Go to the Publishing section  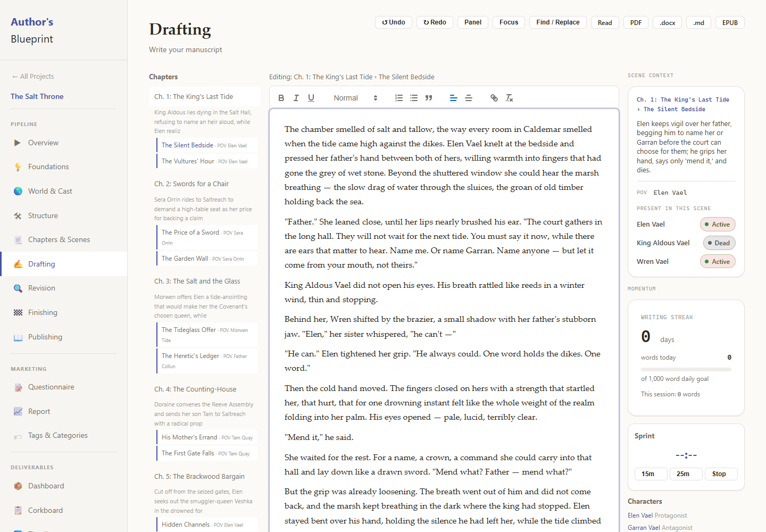coord(64,337)
